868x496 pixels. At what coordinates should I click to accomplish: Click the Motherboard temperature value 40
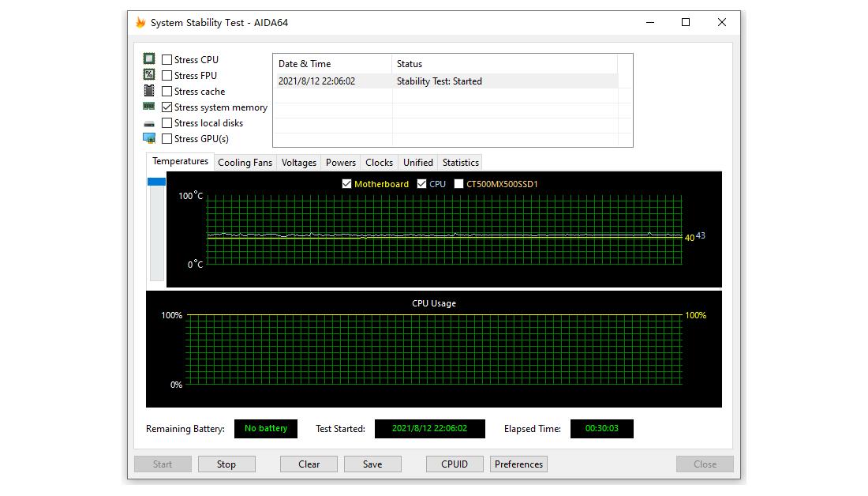(x=689, y=238)
